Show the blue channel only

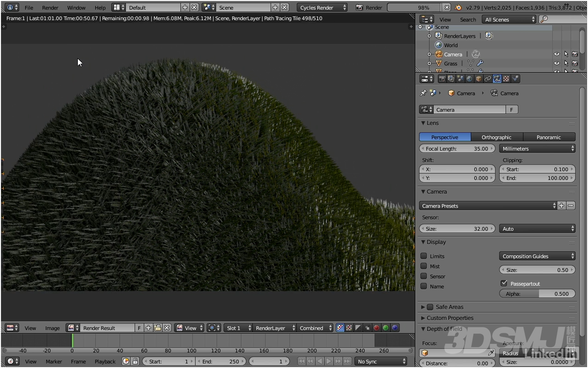(x=395, y=328)
